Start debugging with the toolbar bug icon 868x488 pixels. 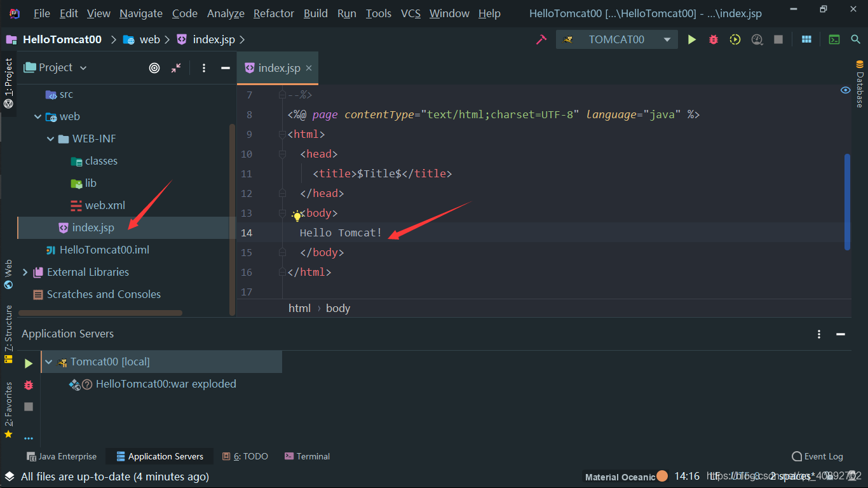pos(714,39)
